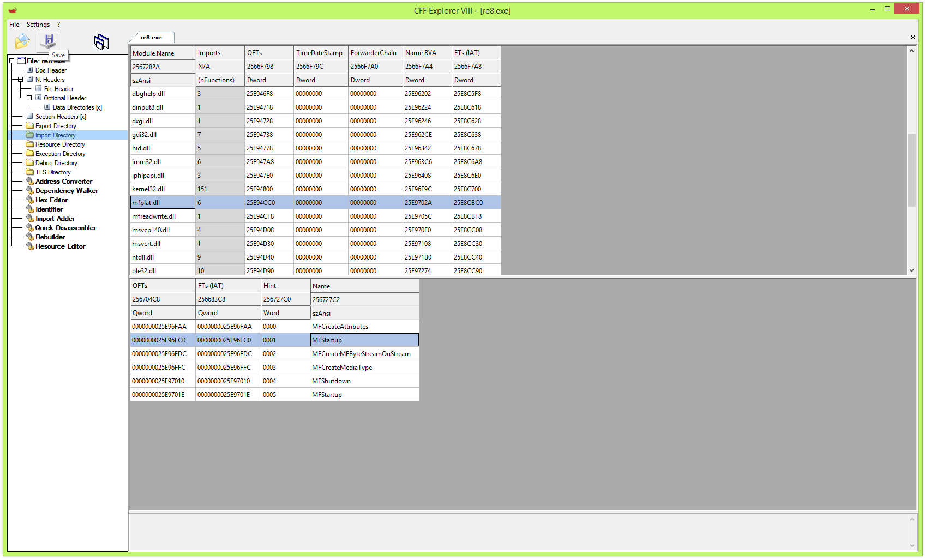Screen dimensions: 925x560
Task: Click the ForwarderChain column header
Action: point(375,53)
